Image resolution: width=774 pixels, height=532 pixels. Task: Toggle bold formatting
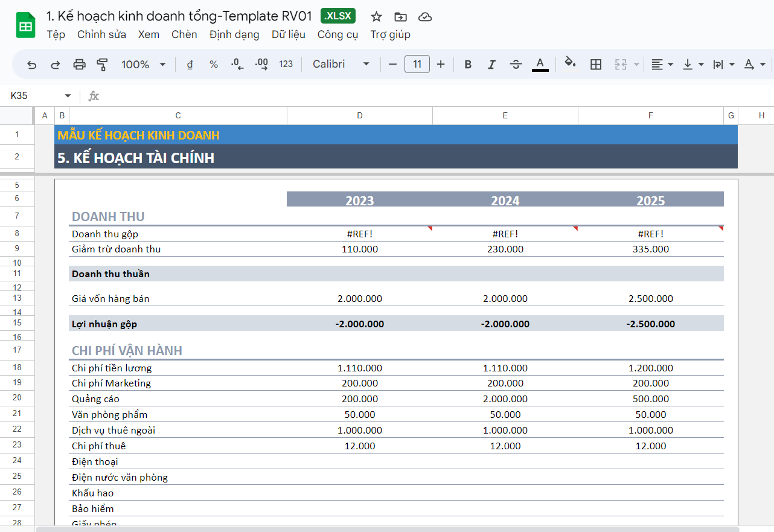(468, 64)
